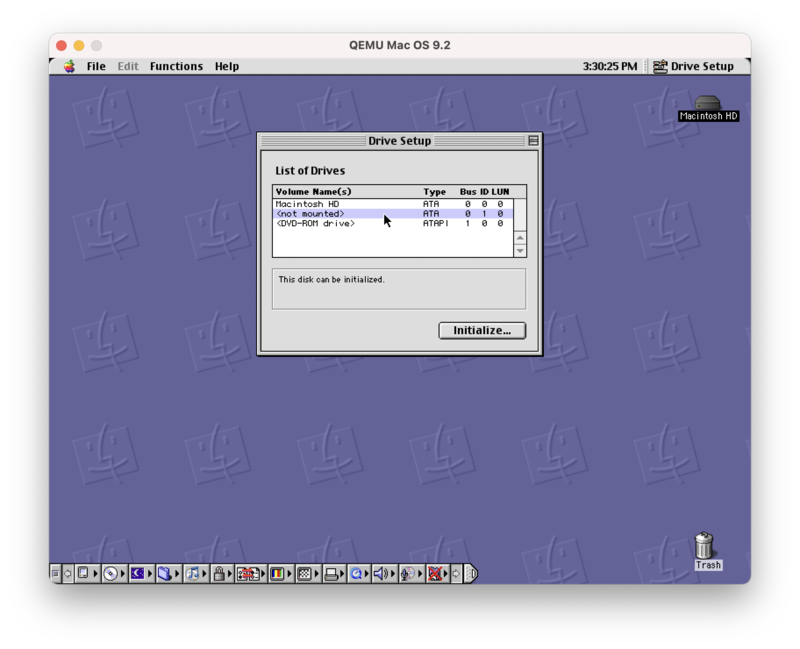Click the ATAPI type cell

click(x=436, y=223)
